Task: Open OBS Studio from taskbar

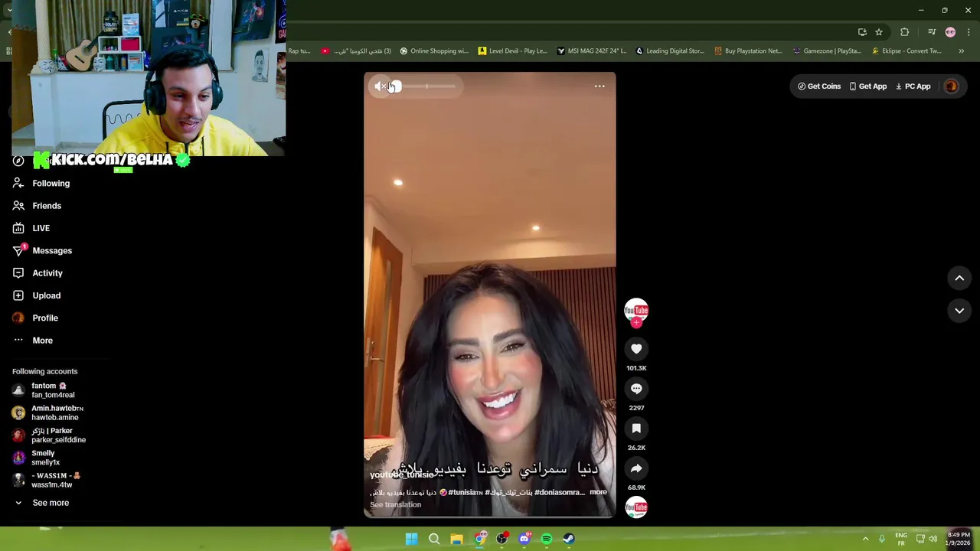Action: 501,539
